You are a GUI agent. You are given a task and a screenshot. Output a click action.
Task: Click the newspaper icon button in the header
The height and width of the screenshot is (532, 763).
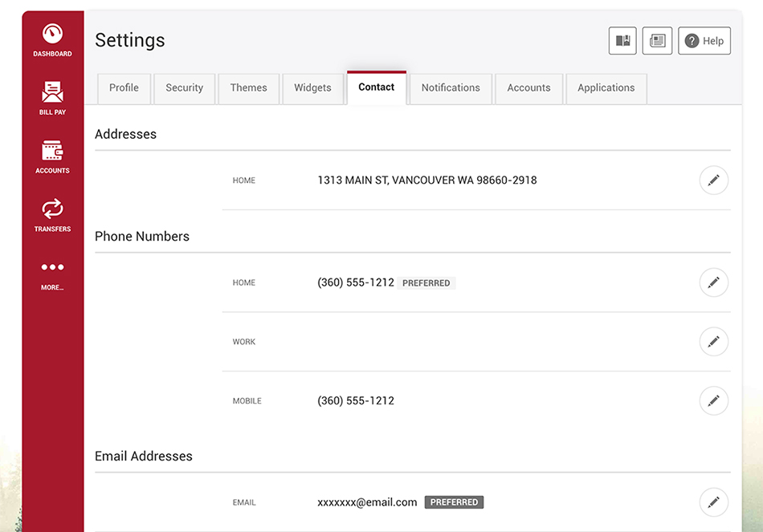pyautogui.click(x=657, y=40)
